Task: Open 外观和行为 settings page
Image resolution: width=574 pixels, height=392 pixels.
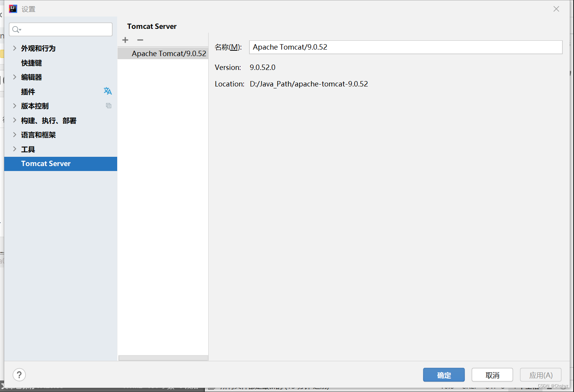Action: (38, 48)
